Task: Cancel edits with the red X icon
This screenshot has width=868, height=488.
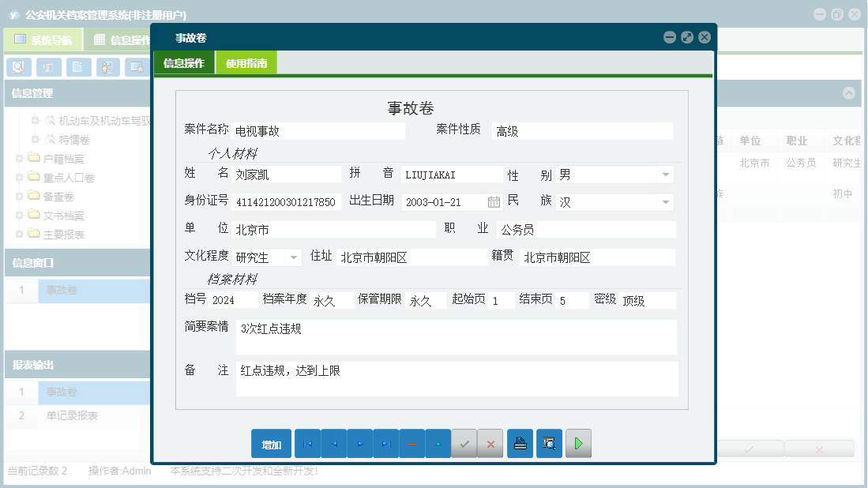Action: click(x=490, y=443)
